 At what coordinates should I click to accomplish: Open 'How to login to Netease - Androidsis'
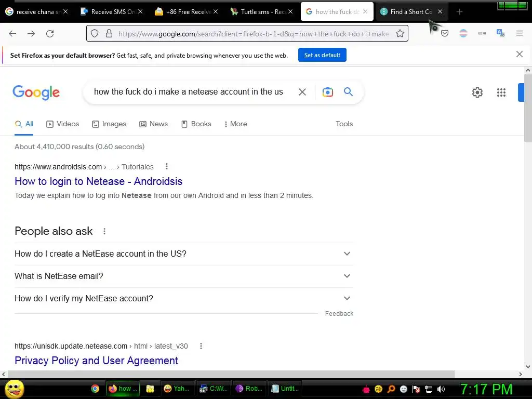click(98, 181)
